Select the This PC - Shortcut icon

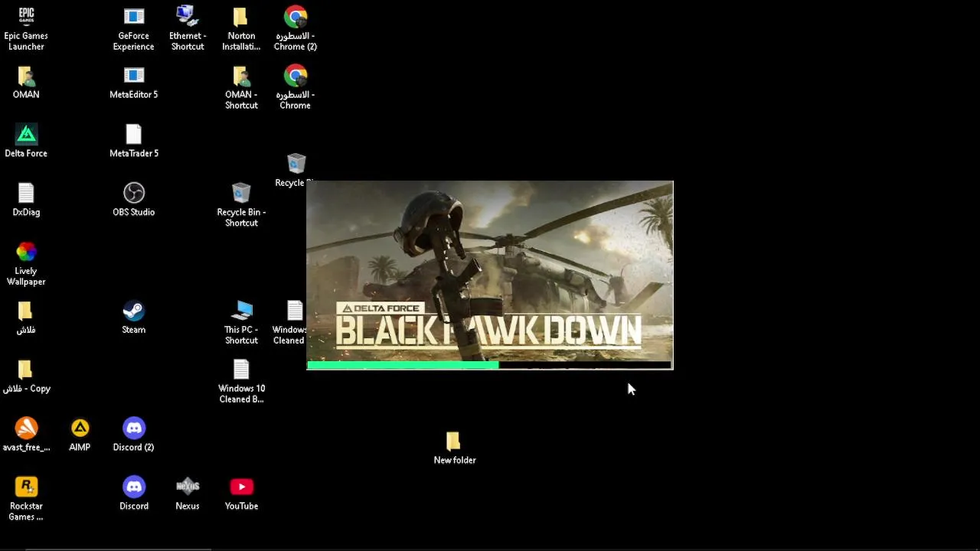(x=241, y=323)
